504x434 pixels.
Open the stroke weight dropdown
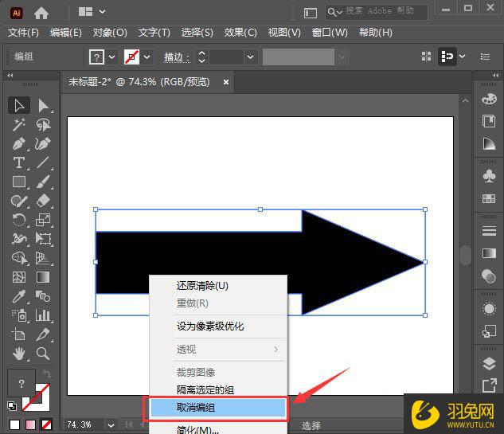coord(250,57)
